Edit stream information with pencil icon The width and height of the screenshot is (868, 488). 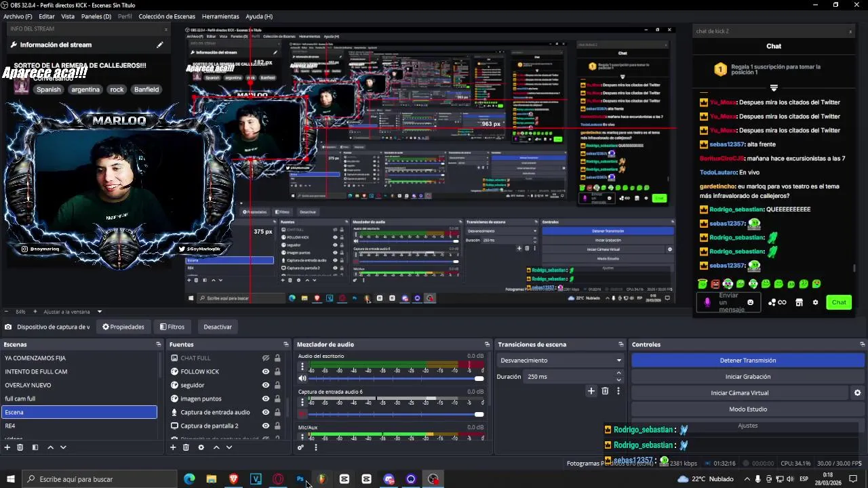coord(160,45)
